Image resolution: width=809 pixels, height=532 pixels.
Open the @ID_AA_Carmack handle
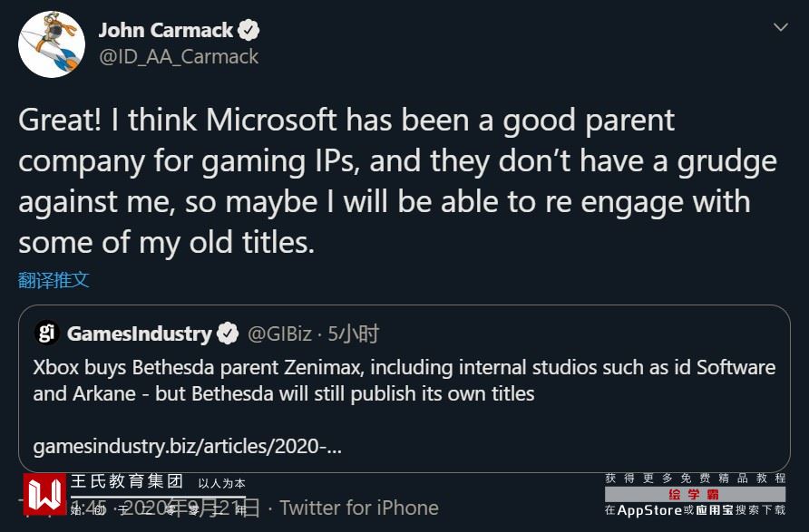178,56
